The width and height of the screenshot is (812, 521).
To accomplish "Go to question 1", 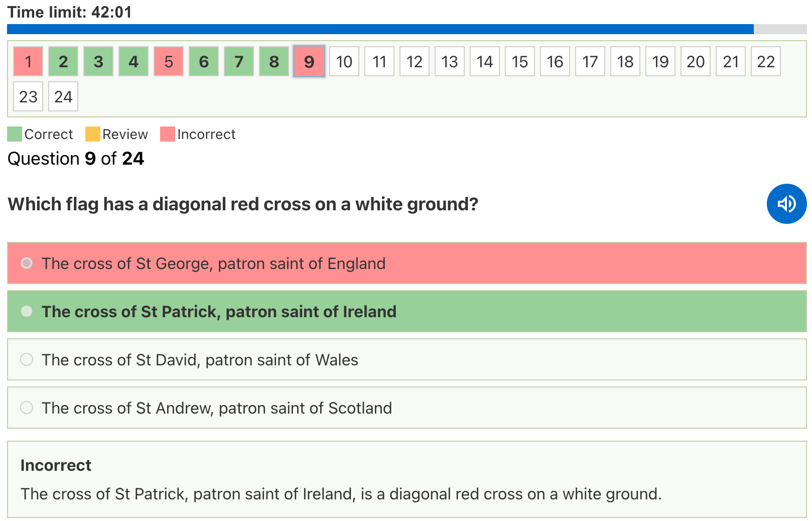I will 28,61.
